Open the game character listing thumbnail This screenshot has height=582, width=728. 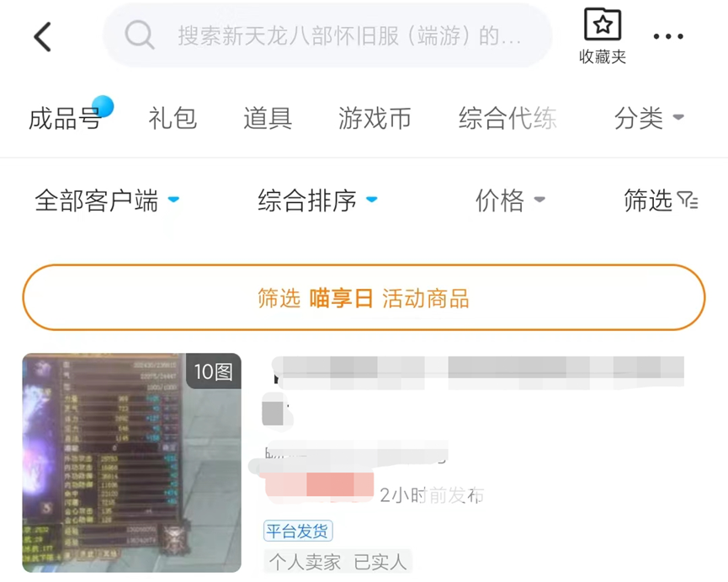(132, 462)
